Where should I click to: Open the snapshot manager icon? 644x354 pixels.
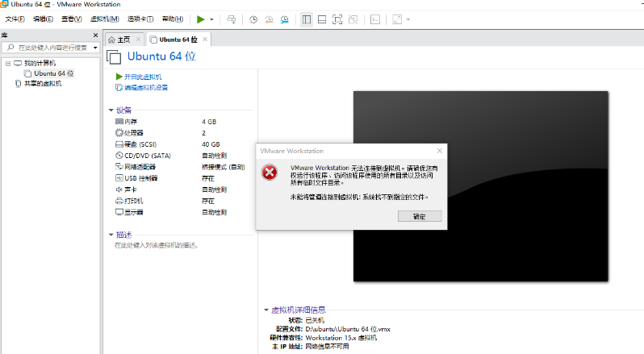click(285, 19)
